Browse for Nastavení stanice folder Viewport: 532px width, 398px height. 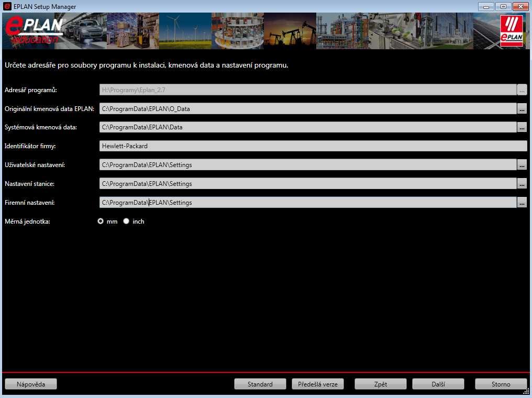point(522,184)
